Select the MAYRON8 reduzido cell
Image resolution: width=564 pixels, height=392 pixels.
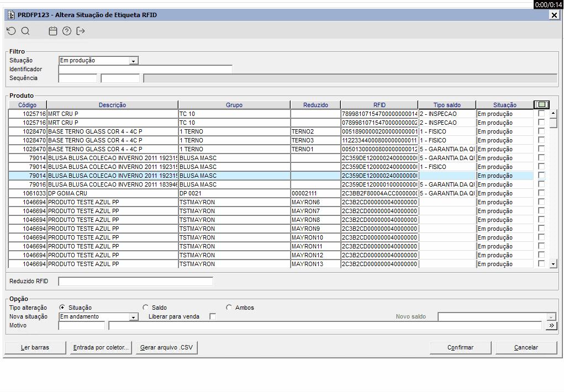click(315, 220)
